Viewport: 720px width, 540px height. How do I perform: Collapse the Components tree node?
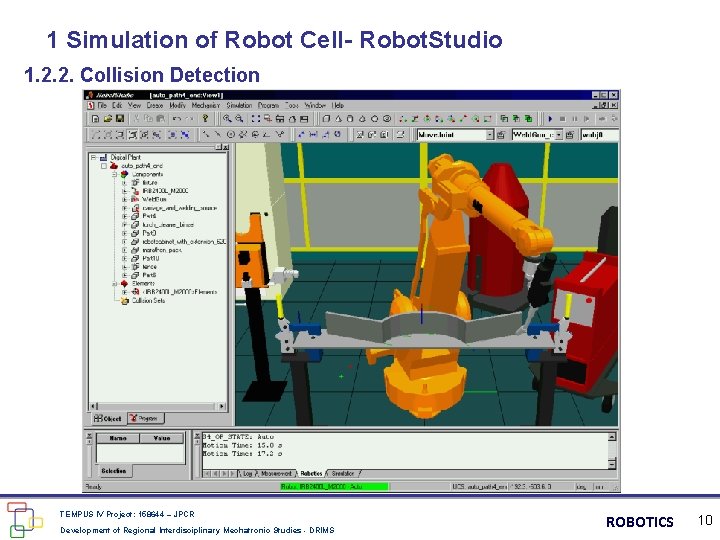[115, 174]
